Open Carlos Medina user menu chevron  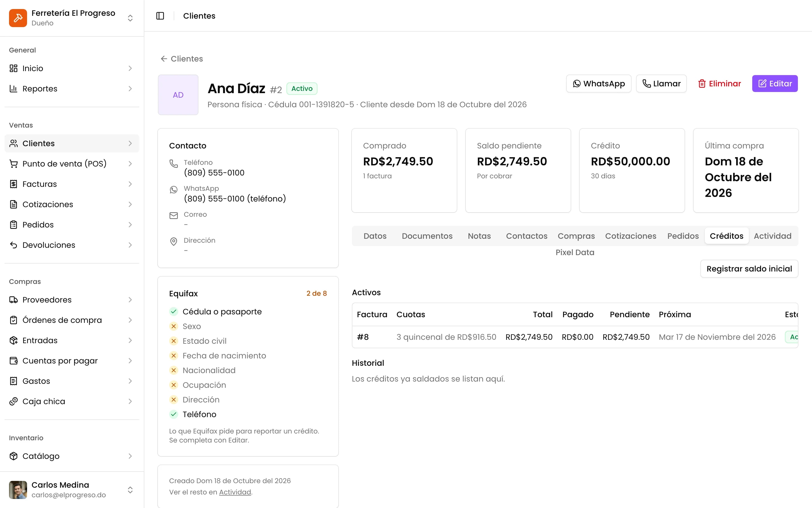click(130, 490)
